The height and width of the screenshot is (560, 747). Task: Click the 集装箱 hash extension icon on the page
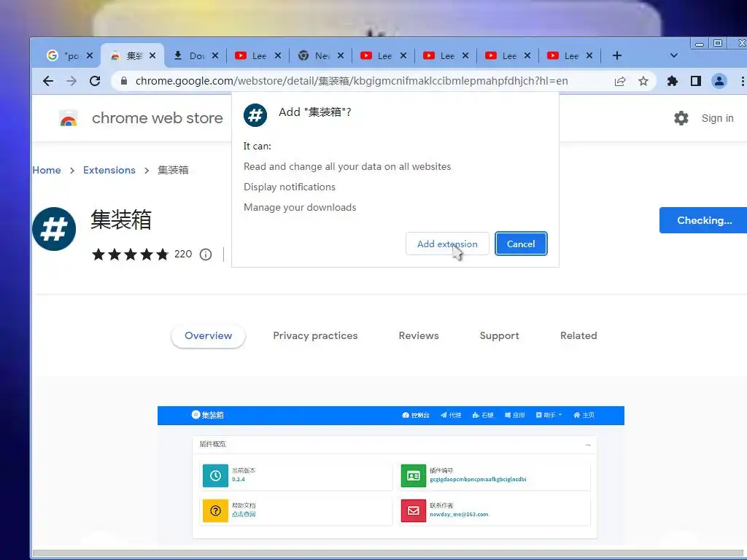pyautogui.click(x=54, y=229)
